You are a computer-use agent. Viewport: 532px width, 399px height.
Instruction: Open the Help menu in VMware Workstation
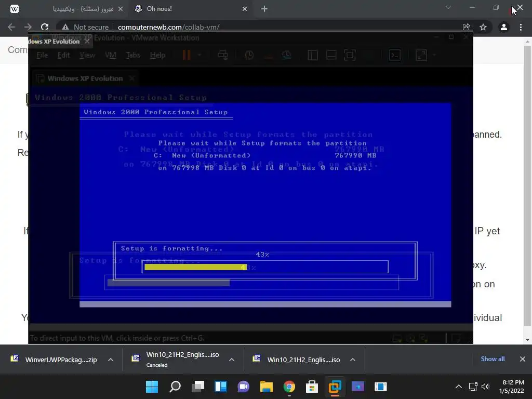pos(157,55)
